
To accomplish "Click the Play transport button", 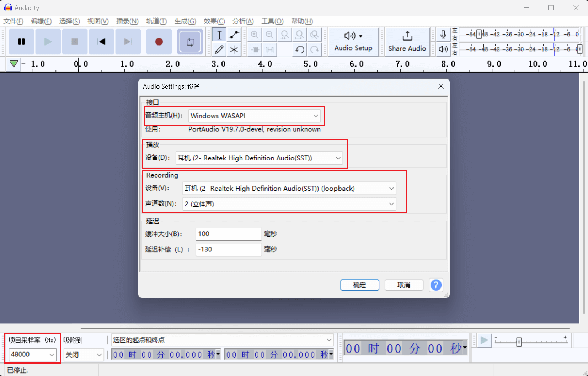I will (48, 42).
